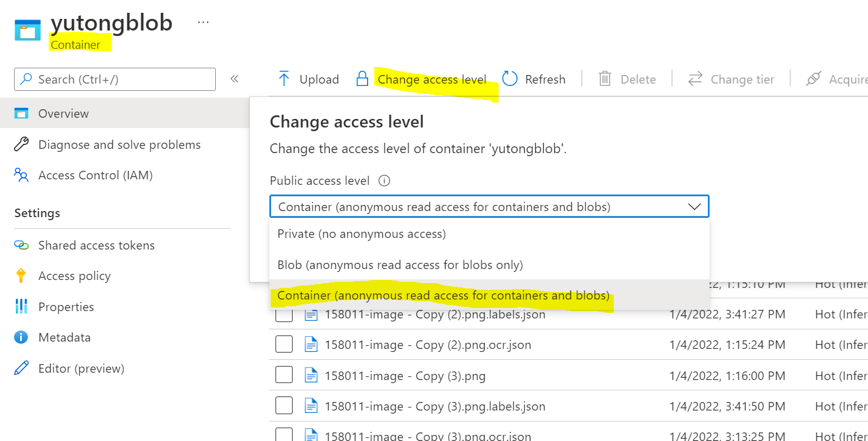Open the ellipsis more options menu
This screenshot has height=441, width=868.
tap(203, 23)
